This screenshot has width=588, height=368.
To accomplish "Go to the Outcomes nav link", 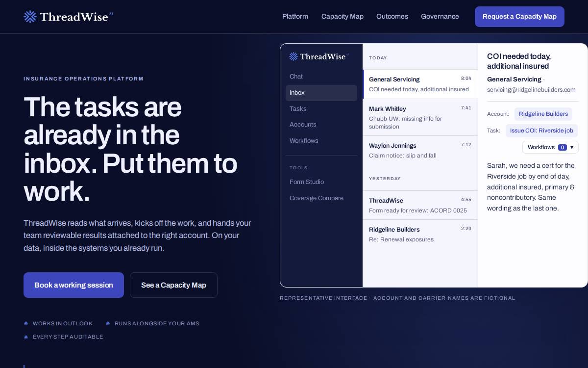I will 392,16.
